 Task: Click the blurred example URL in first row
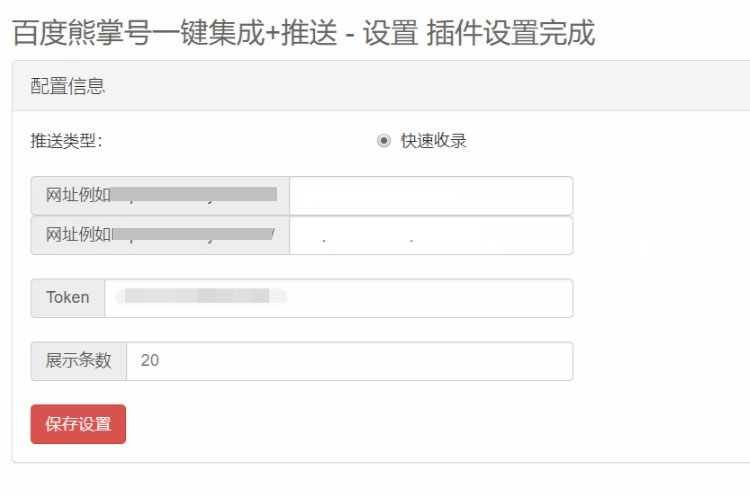(x=194, y=194)
